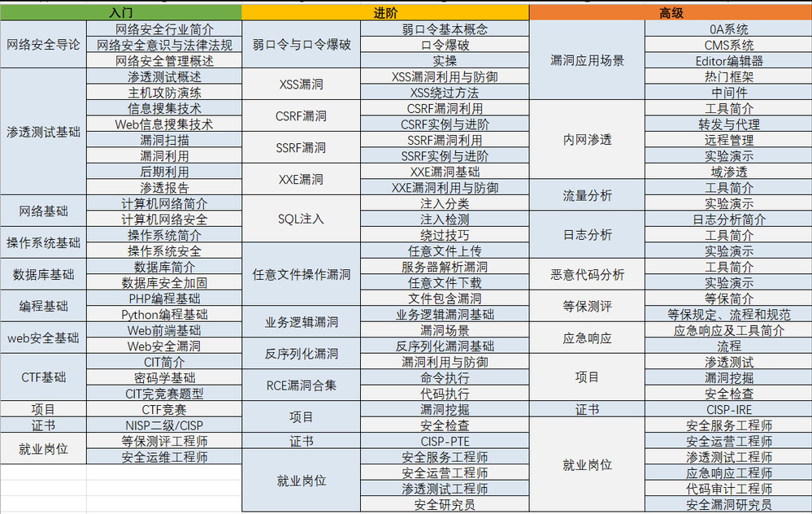
Task: Select the 代码审计工程师 cell
Action: point(728,489)
